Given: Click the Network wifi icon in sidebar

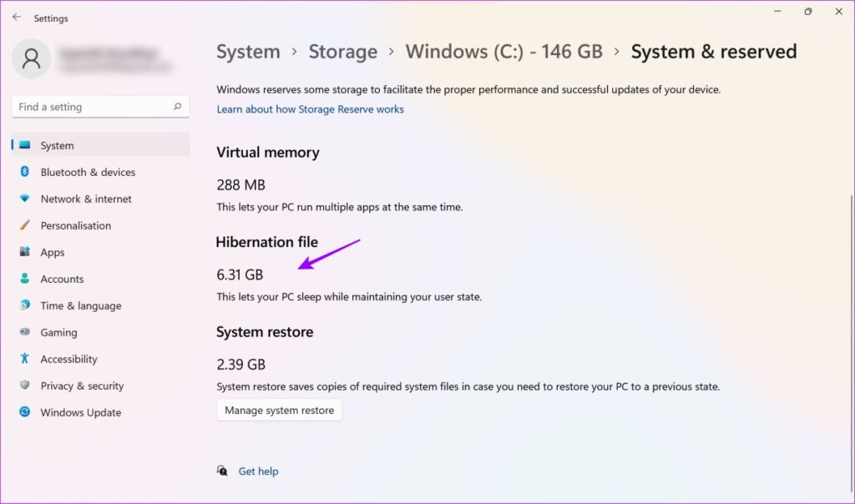Looking at the screenshot, I should 25,199.
